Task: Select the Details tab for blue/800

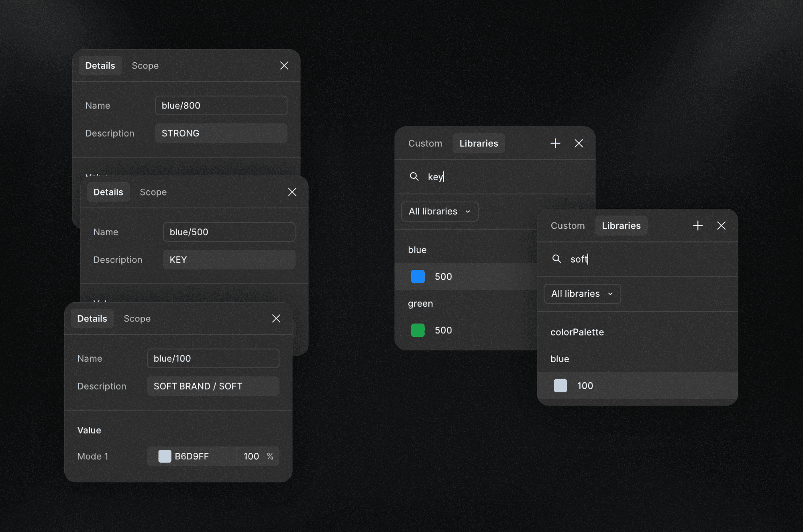Action: click(x=100, y=65)
